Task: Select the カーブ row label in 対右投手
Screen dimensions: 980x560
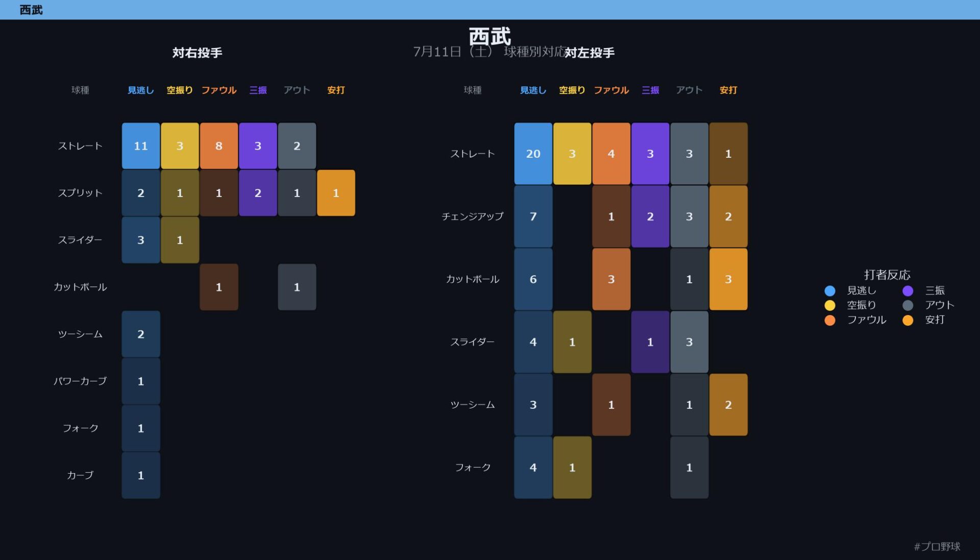Action: (x=80, y=475)
